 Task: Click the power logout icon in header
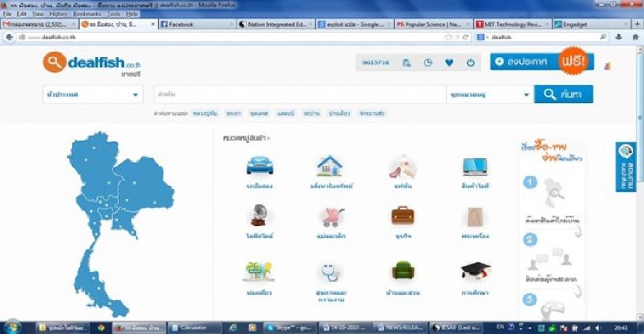471,63
